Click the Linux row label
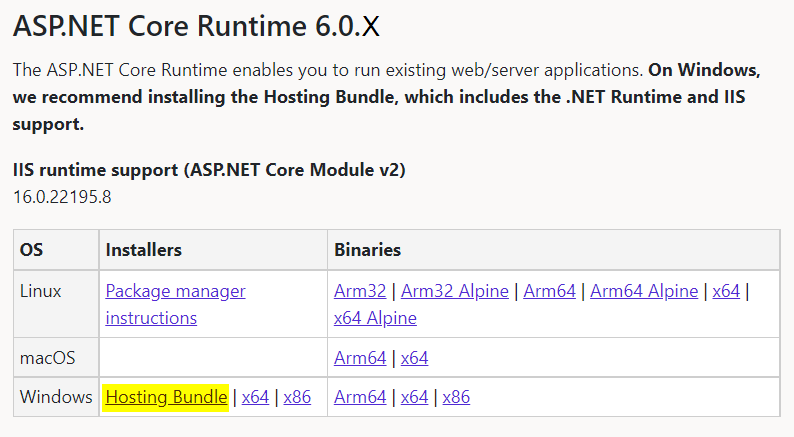This screenshot has width=794, height=437. tap(41, 291)
